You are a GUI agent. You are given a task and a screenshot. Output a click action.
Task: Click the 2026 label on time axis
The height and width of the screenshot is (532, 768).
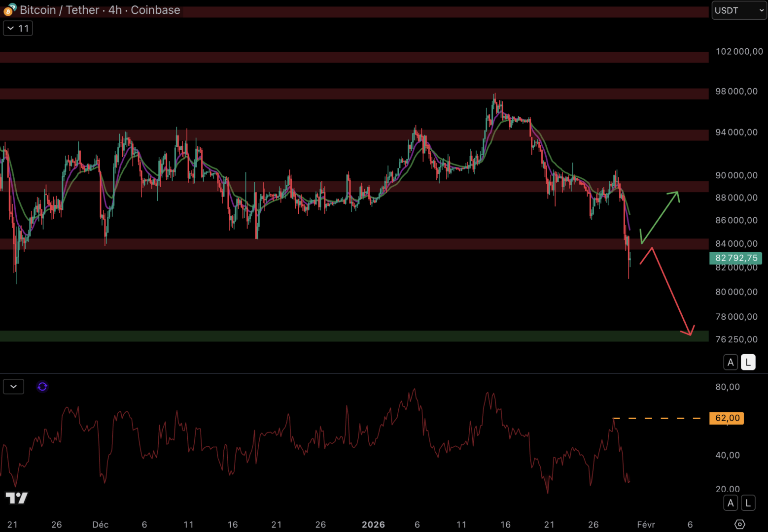pyautogui.click(x=373, y=525)
